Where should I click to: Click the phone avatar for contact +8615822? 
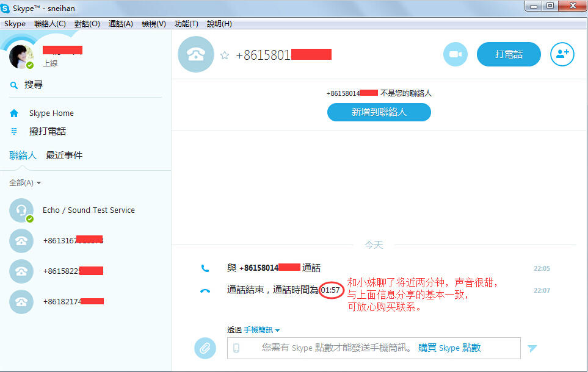point(21,271)
